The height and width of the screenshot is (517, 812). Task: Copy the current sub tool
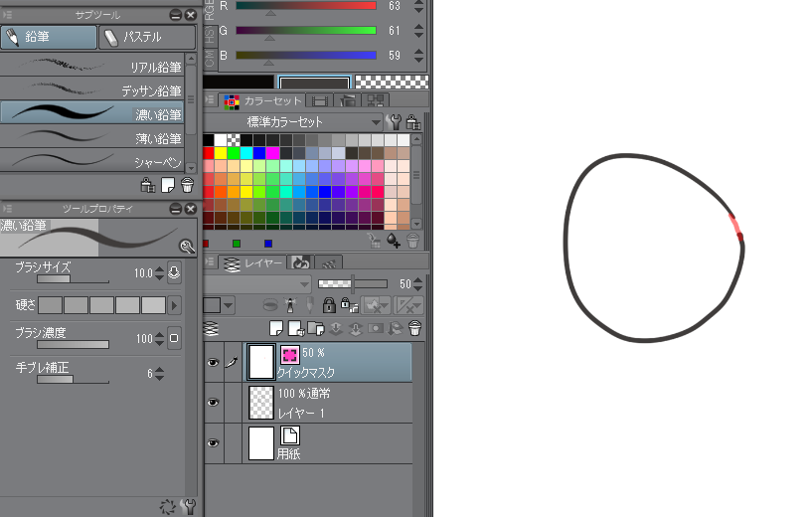click(x=168, y=185)
